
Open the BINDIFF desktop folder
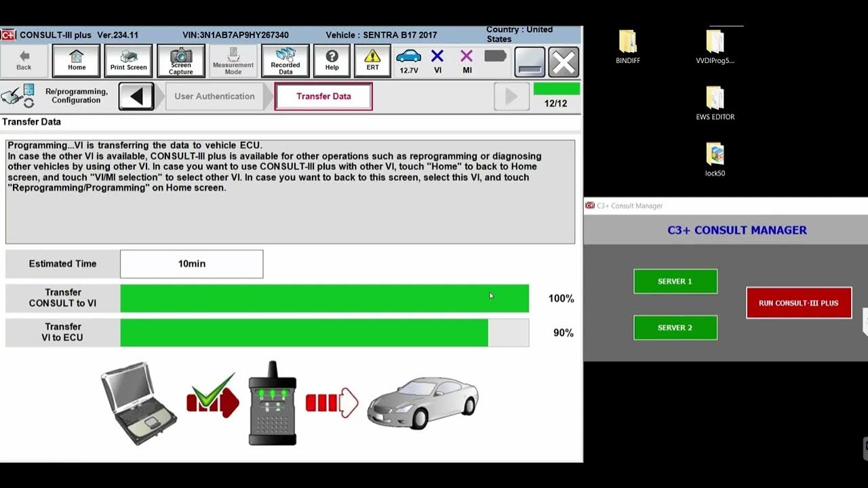coord(628,47)
